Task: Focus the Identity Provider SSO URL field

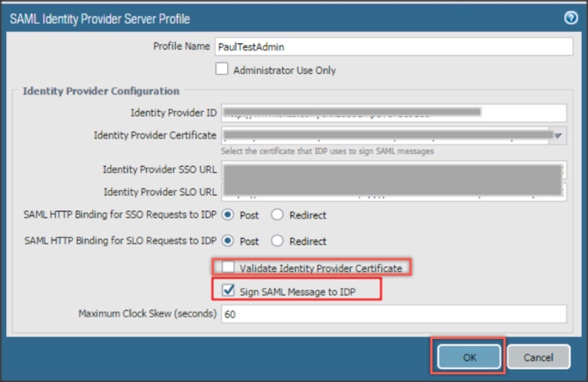Action: [393, 169]
